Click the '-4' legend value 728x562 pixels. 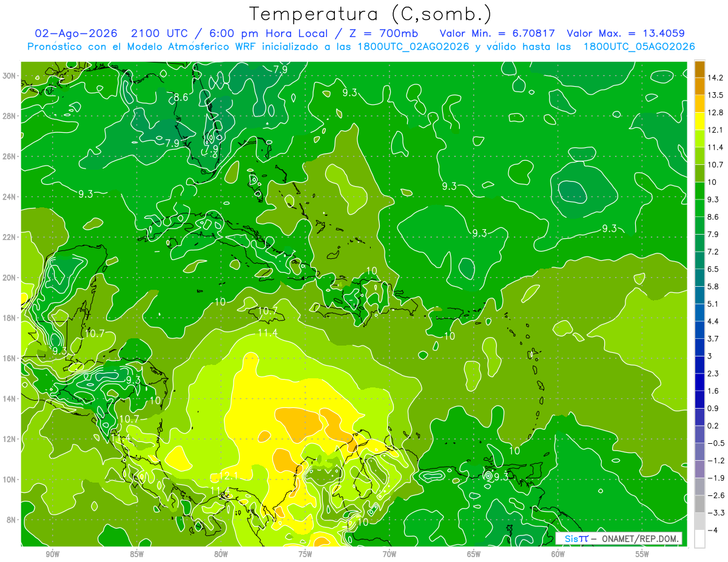pos(712,530)
